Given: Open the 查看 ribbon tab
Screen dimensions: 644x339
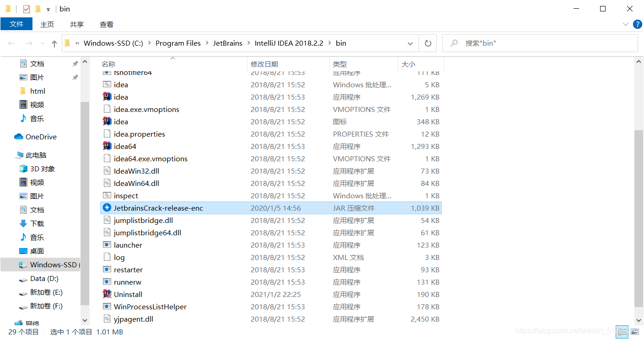Looking at the screenshot, I should [107, 24].
